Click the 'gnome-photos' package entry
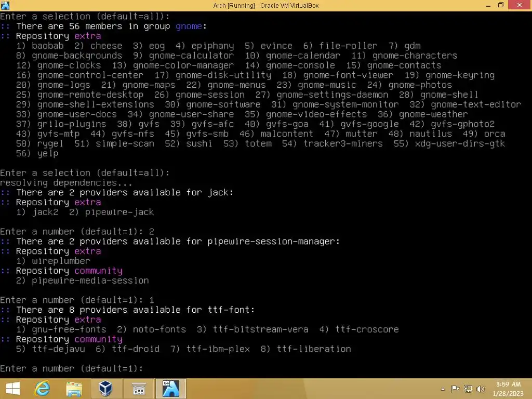 420,85
